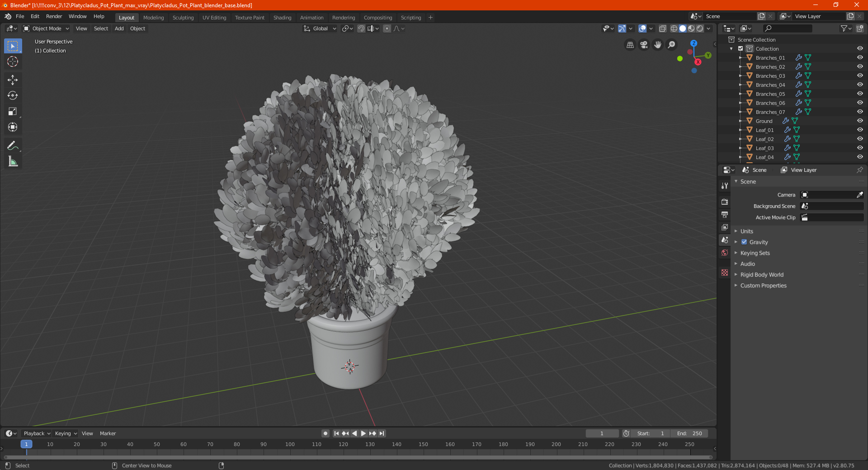Open the outliner filter dropdown

tap(845, 28)
